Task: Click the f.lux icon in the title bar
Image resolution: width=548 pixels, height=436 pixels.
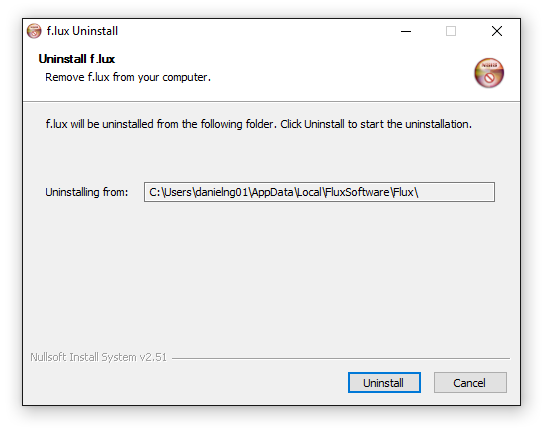Action: [34, 31]
